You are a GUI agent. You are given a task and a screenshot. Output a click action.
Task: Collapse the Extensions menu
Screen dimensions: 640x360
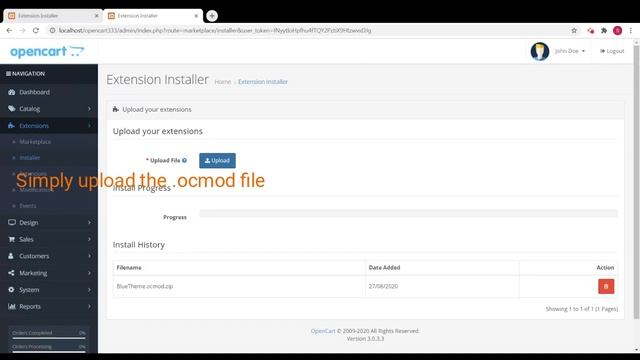click(x=49, y=126)
